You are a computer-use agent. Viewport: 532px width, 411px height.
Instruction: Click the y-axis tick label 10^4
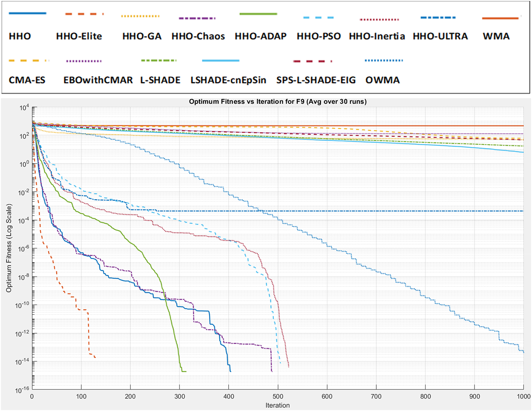(x=24, y=107)
